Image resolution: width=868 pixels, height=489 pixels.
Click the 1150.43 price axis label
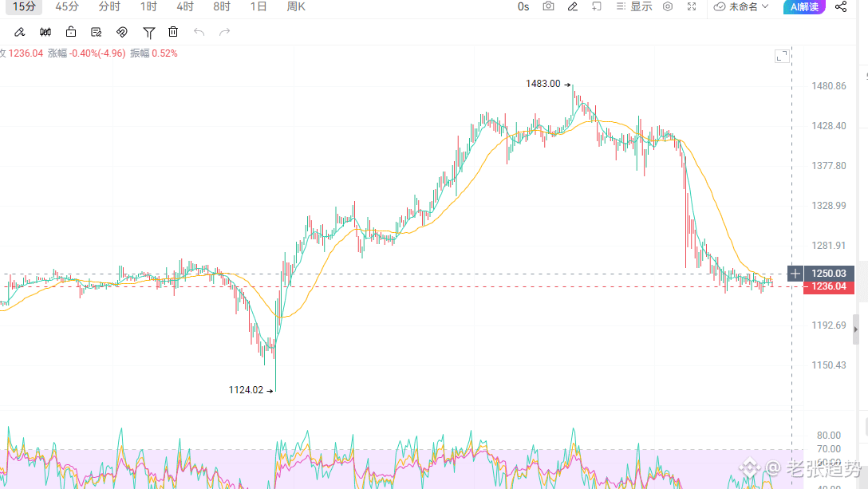point(829,365)
